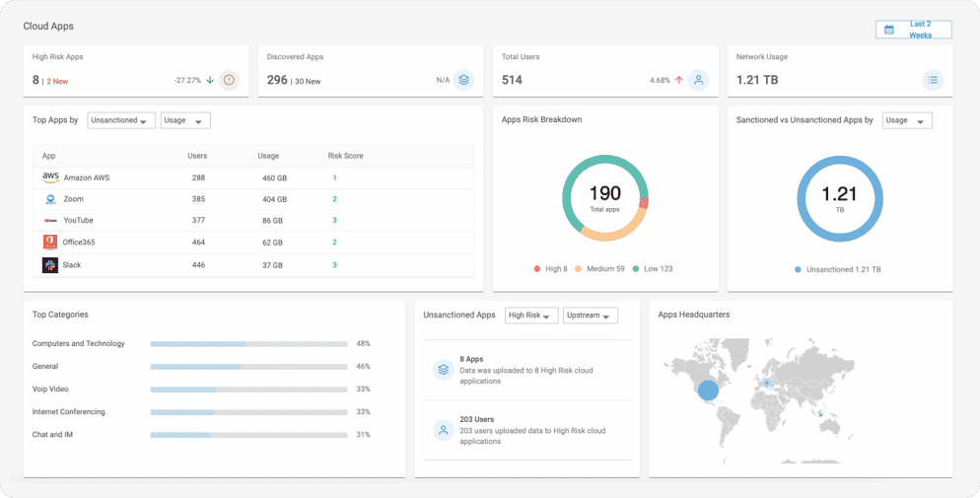
Task: Click Office365 risk score 2
Action: pos(334,242)
